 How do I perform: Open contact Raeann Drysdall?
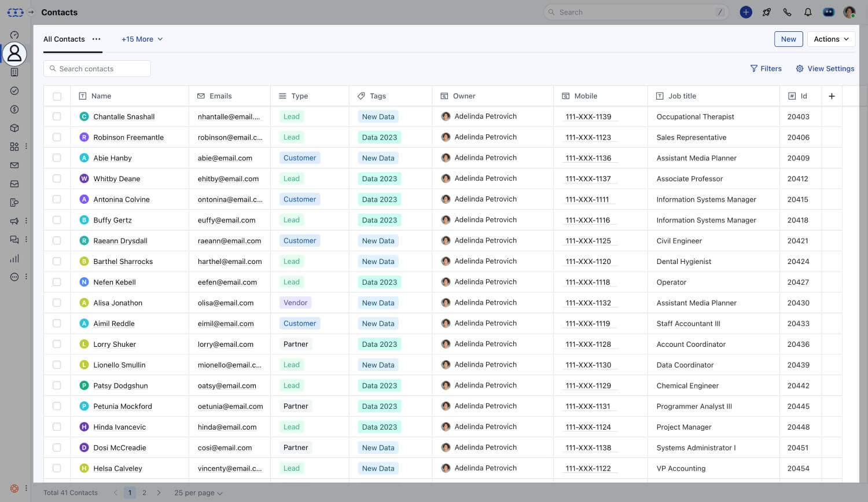tap(120, 241)
